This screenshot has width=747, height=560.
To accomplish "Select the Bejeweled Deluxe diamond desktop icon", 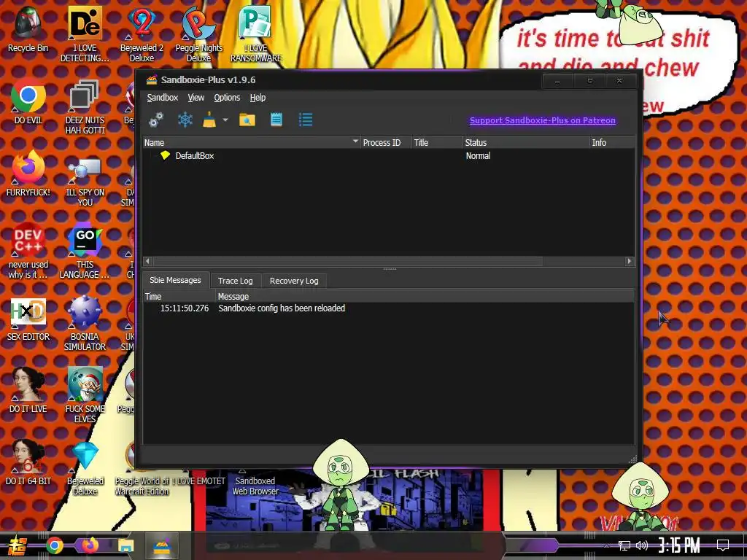I will click(85, 468).
